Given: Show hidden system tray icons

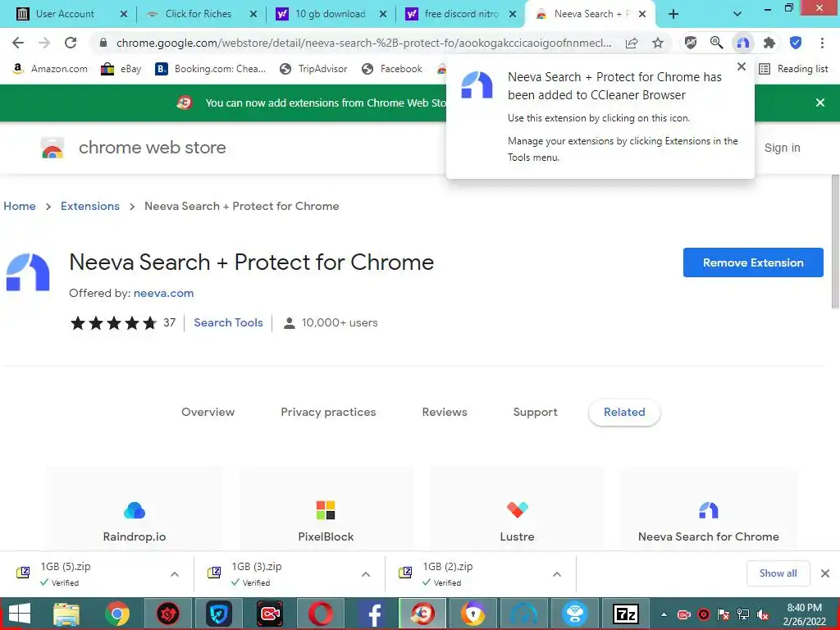Looking at the screenshot, I should (664, 614).
